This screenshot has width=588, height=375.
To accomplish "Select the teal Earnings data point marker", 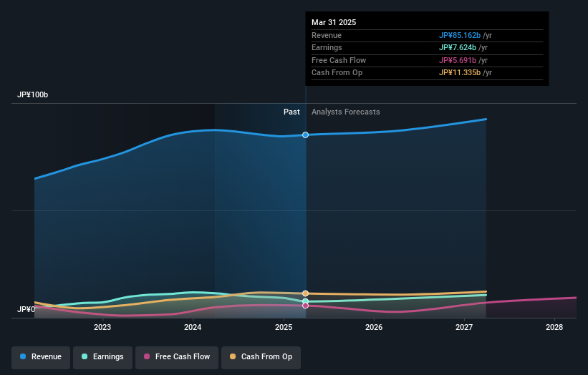I will [x=306, y=301].
